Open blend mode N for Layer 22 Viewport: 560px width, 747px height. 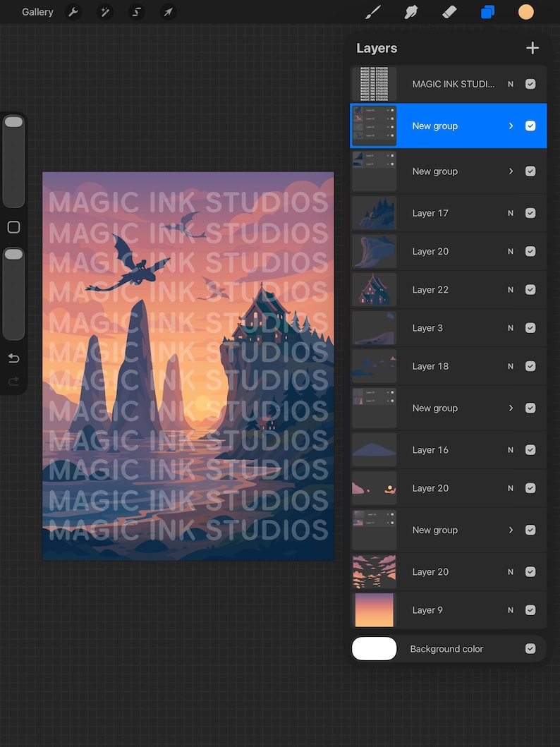click(x=511, y=290)
